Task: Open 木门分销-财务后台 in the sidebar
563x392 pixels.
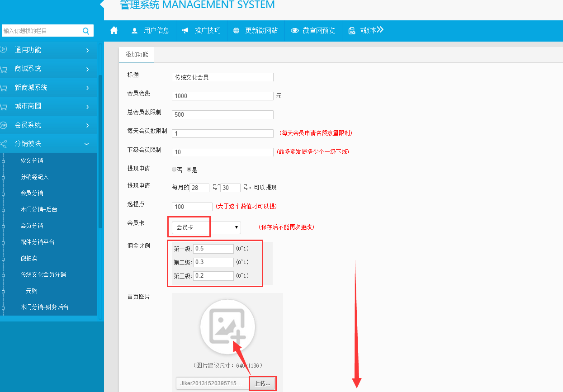Action: 44,307
